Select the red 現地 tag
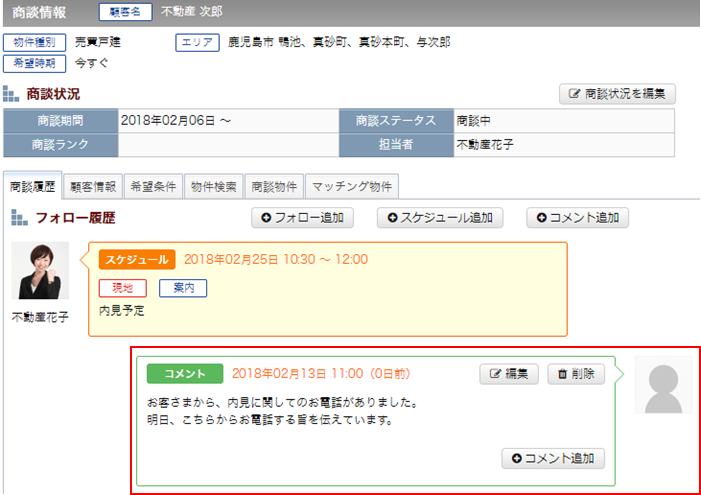Viewport: 701px width, 495px height. tap(122, 287)
